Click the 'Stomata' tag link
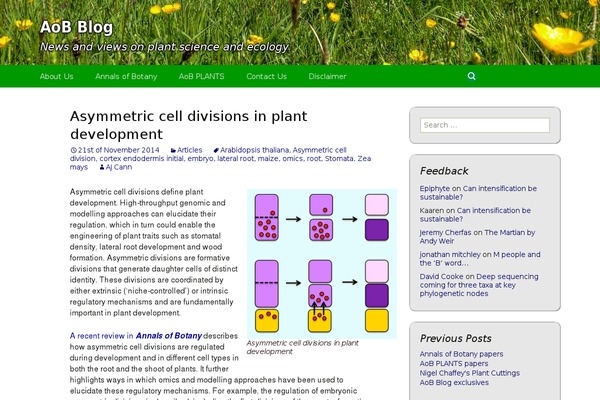 point(339,159)
